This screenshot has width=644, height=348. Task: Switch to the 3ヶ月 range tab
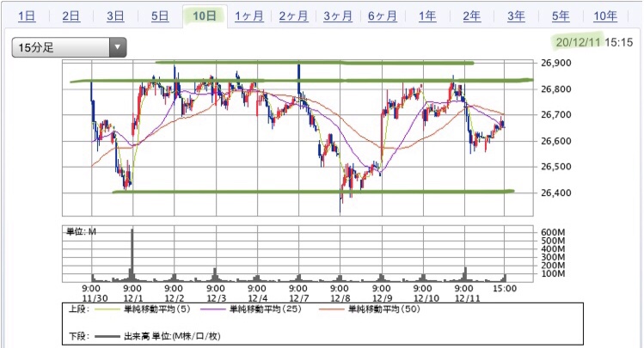click(x=338, y=16)
